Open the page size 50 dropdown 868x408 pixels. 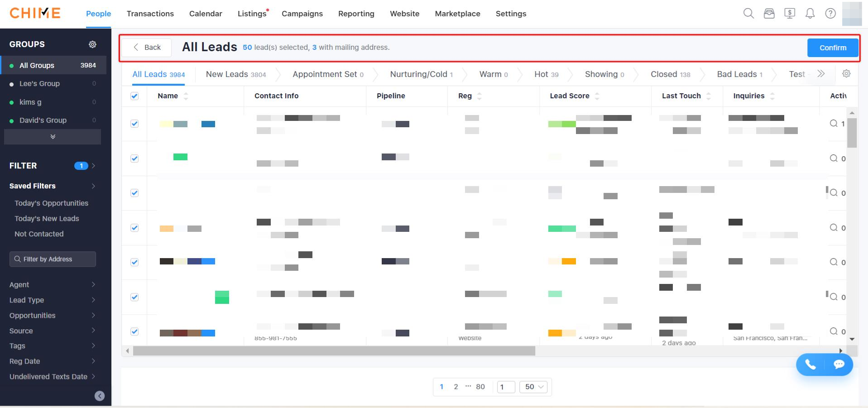pyautogui.click(x=534, y=387)
